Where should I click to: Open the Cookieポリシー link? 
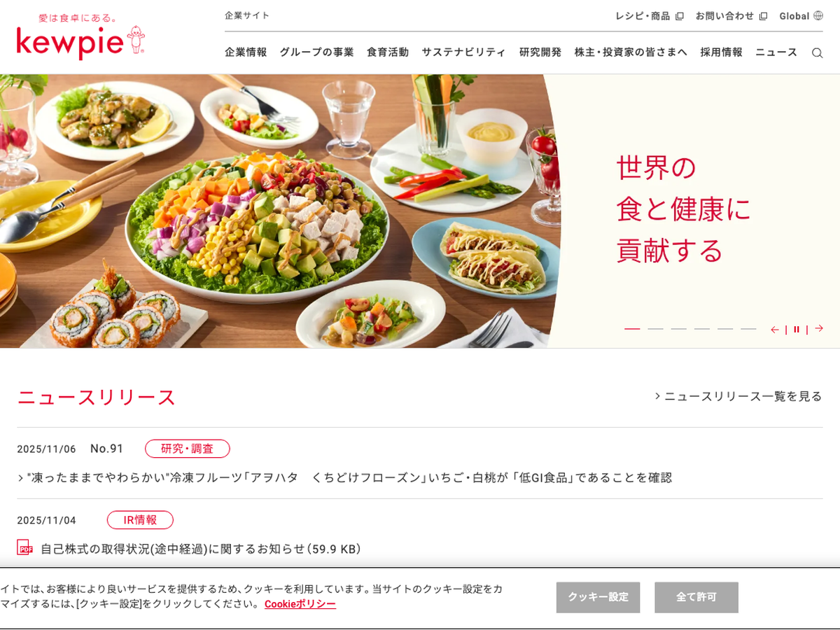tap(300, 604)
